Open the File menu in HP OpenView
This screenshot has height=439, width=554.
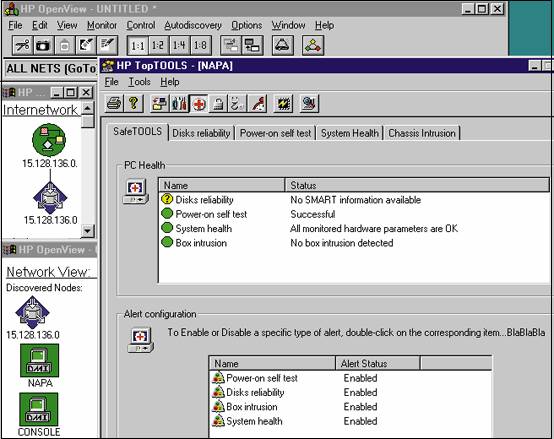[15, 25]
